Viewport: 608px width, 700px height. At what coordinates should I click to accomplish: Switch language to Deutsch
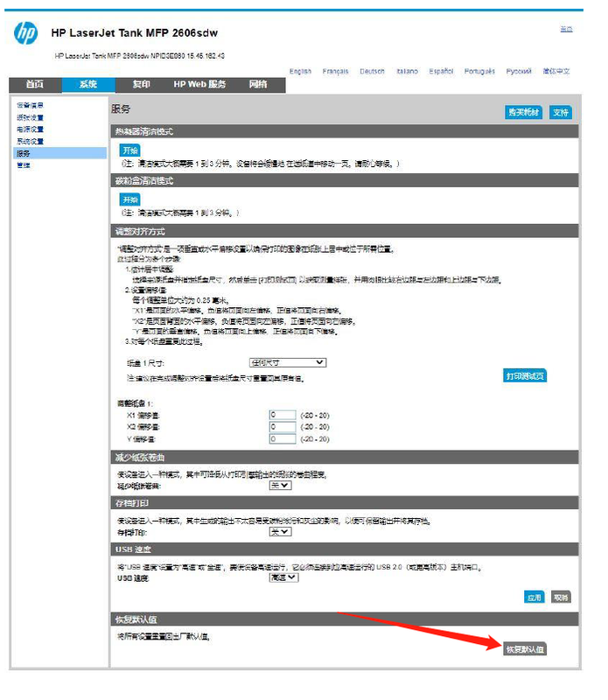[x=372, y=72]
